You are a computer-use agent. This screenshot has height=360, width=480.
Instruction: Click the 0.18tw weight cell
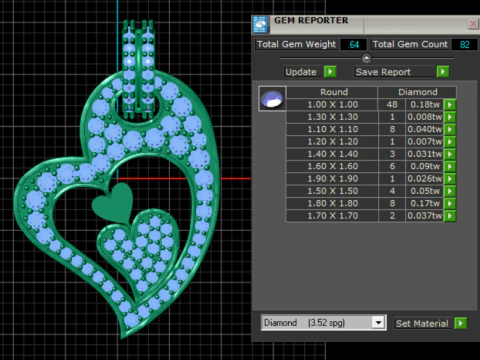pyautogui.click(x=425, y=105)
